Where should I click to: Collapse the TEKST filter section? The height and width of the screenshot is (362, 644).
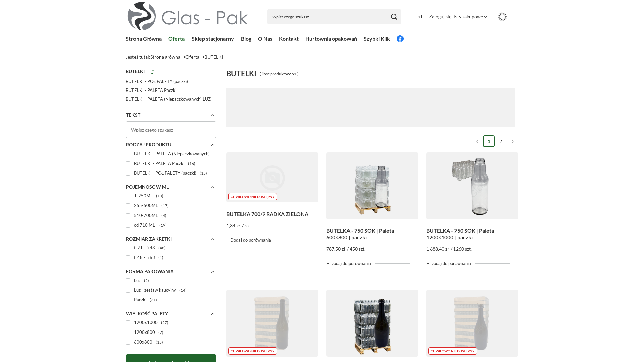pyautogui.click(x=212, y=115)
